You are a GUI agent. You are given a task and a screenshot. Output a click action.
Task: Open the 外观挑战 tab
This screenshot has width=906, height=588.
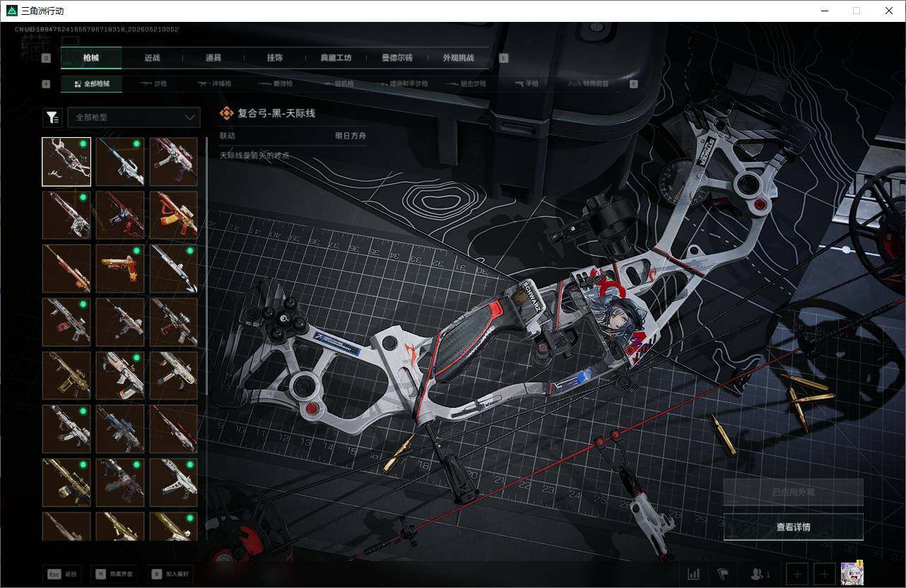coord(459,58)
